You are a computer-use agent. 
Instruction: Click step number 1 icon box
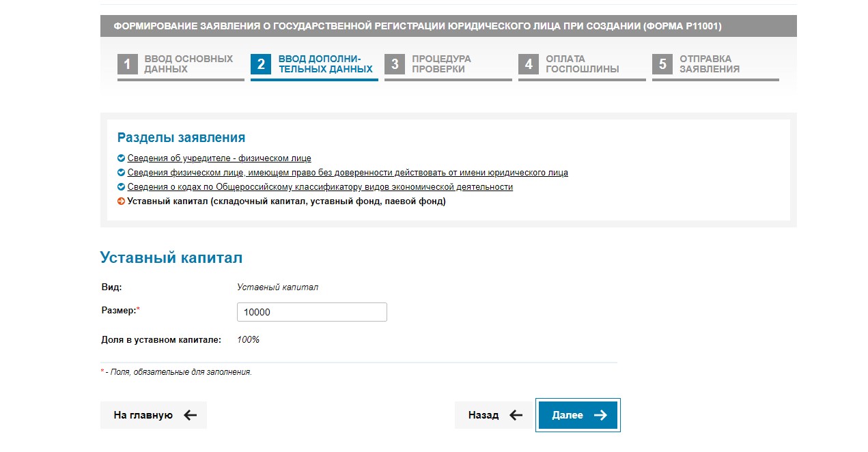pyautogui.click(x=127, y=64)
